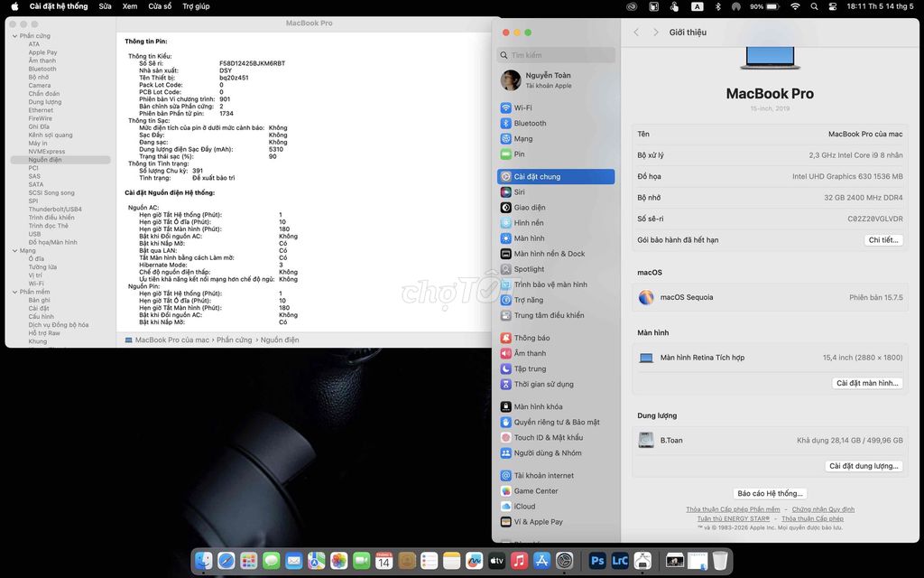924x578 pixels.
Task: Click Cài đặt màn hình… button
Action: pos(867,383)
